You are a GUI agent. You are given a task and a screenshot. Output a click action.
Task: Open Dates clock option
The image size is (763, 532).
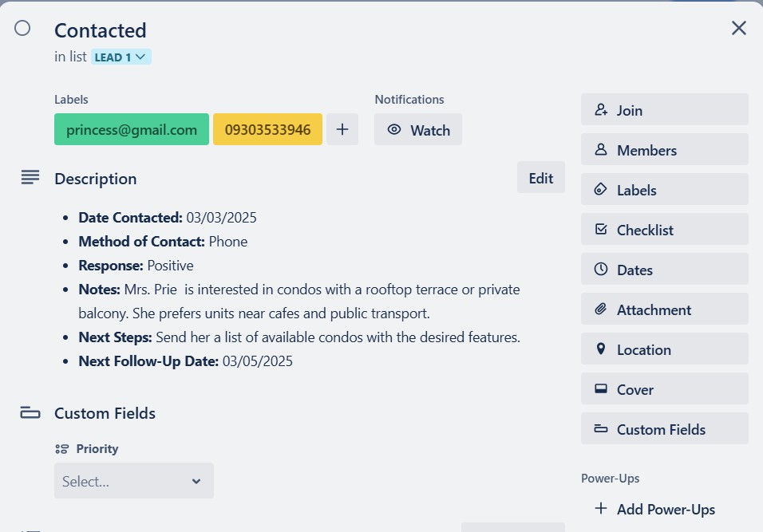[664, 270]
